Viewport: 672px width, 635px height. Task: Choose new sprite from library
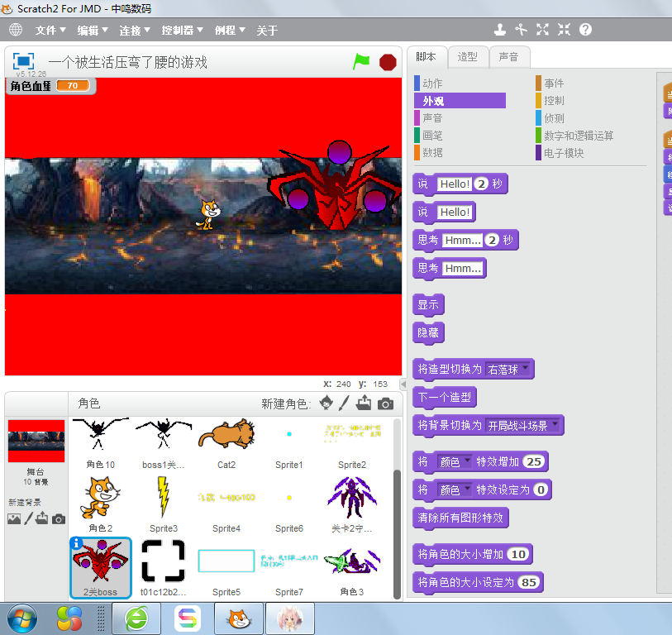pyautogui.click(x=326, y=403)
